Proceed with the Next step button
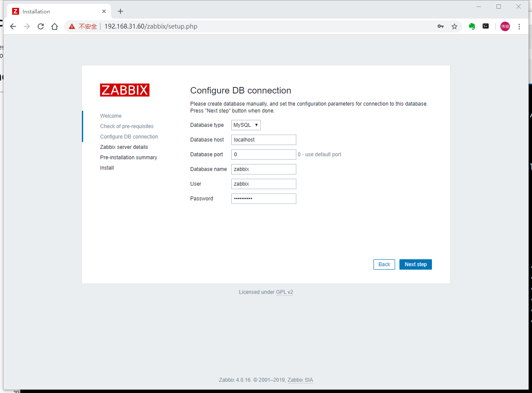Screen dimensions: 532x393 click(x=415, y=264)
